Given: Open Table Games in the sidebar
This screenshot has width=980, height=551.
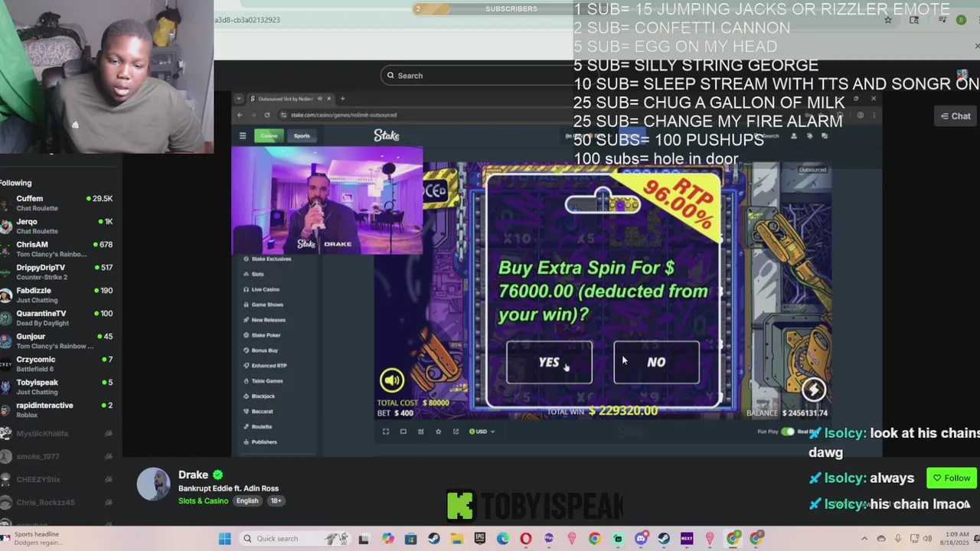Looking at the screenshot, I should click(x=263, y=381).
